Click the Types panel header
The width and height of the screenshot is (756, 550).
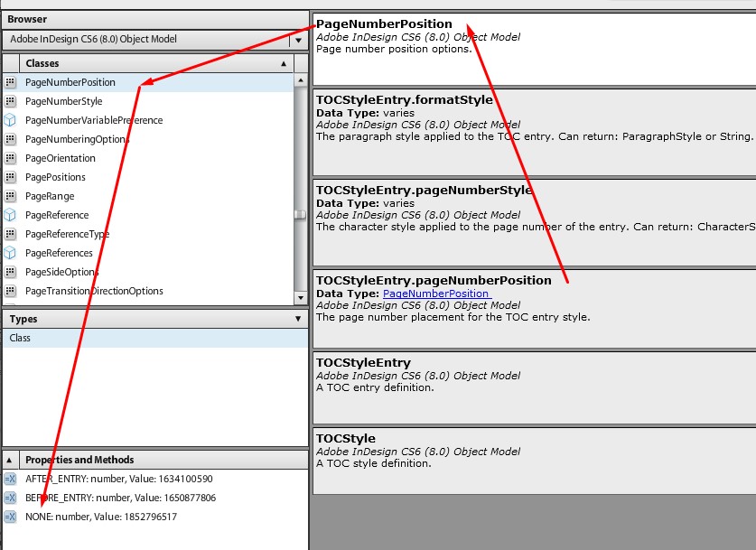155,319
